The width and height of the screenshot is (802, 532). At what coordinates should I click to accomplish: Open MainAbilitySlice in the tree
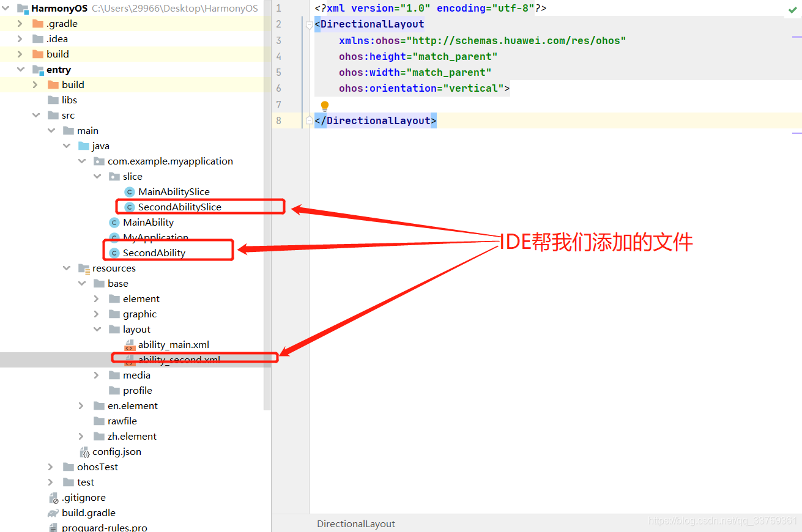[x=174, y=192]
